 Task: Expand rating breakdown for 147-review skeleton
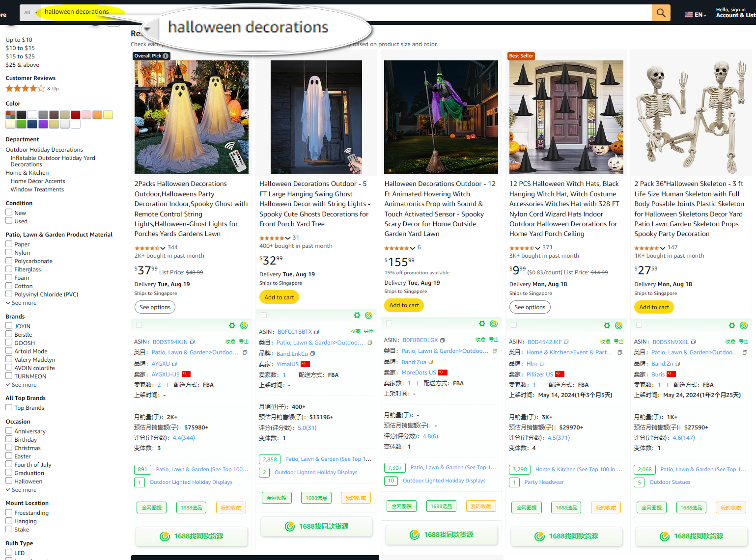click(663, 248)
